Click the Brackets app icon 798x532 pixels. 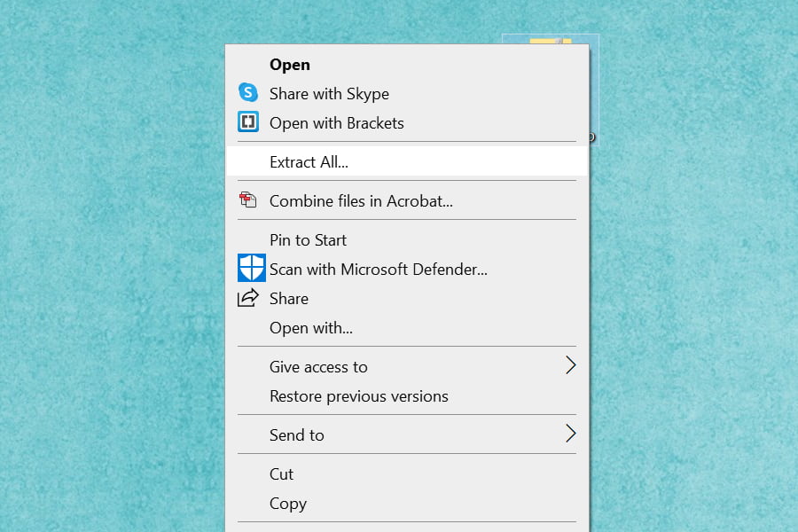(248, 121)
